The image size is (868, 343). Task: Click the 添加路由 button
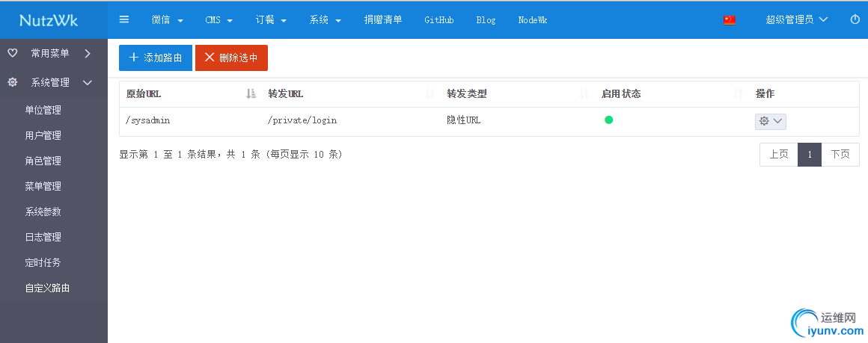(156, 58)
